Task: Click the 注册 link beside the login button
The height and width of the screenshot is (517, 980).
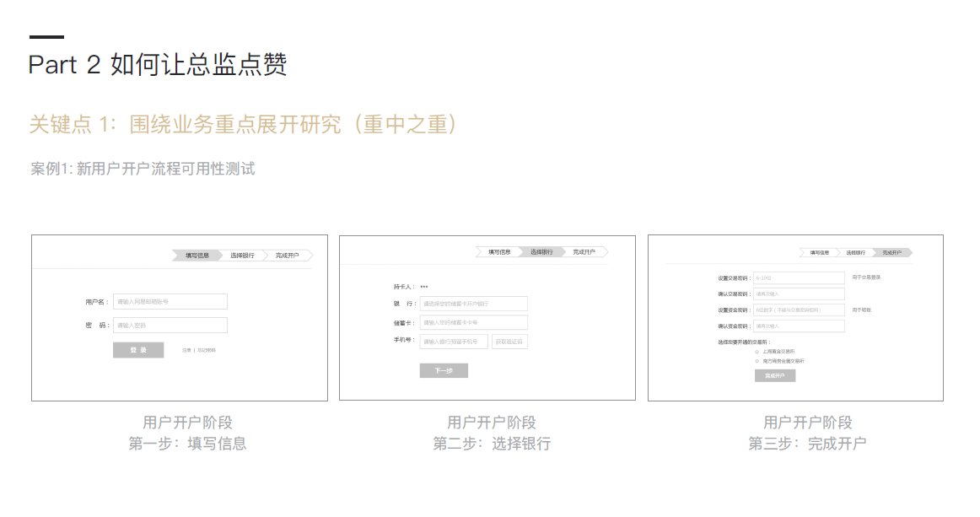Action: [186, 350]
